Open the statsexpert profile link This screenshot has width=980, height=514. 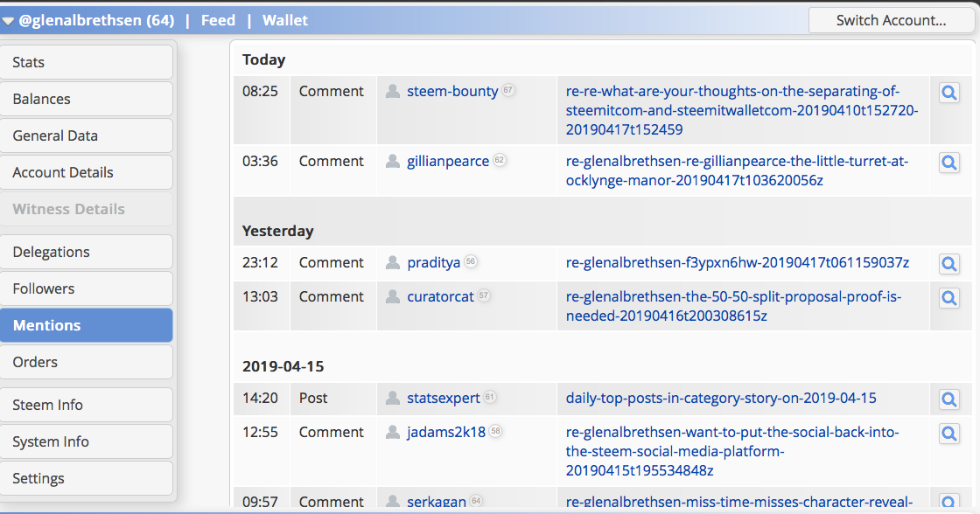pos(444,398)
